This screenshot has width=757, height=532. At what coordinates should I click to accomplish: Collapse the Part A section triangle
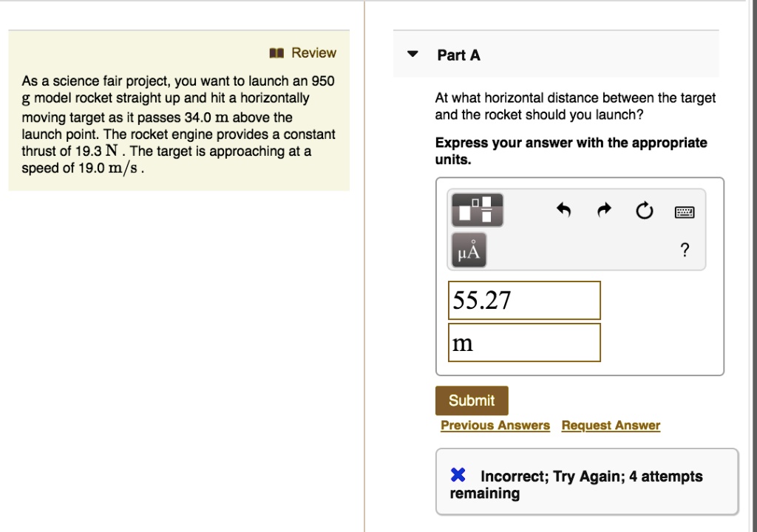(413, 54)
